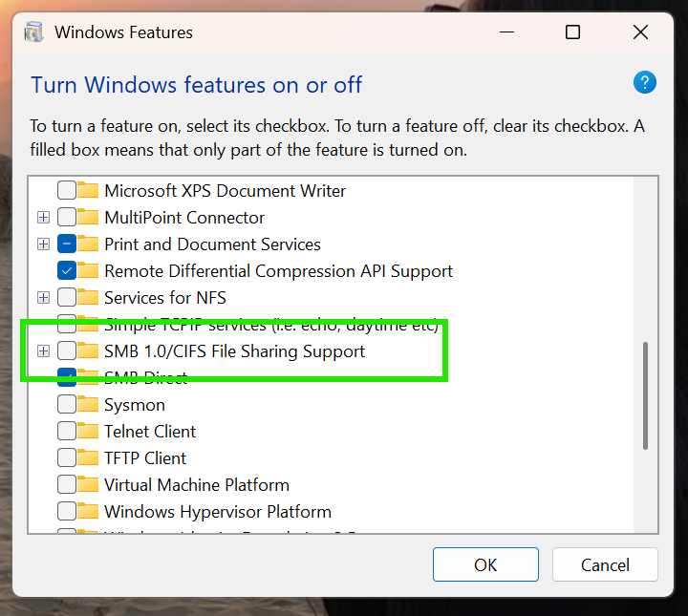The width and height of the screenshot is (688, 616).
Task: Select 'MultiPoint Connector' label text
Action: pyautogui.click(x=184, y=218)
